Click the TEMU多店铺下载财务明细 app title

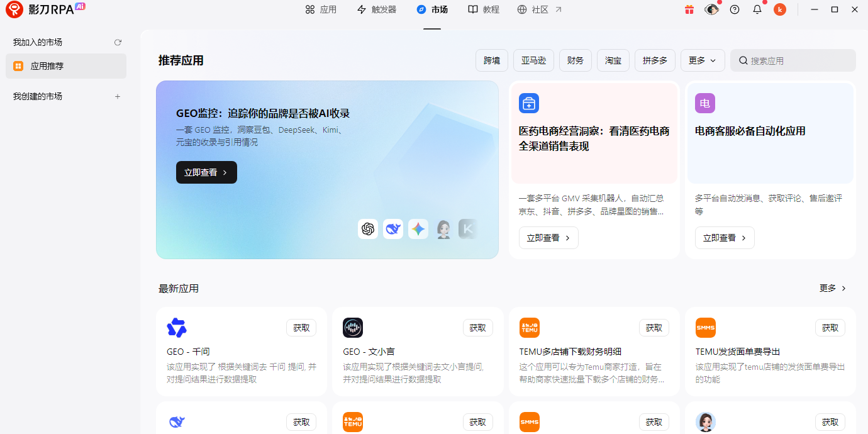click(570, 352)
